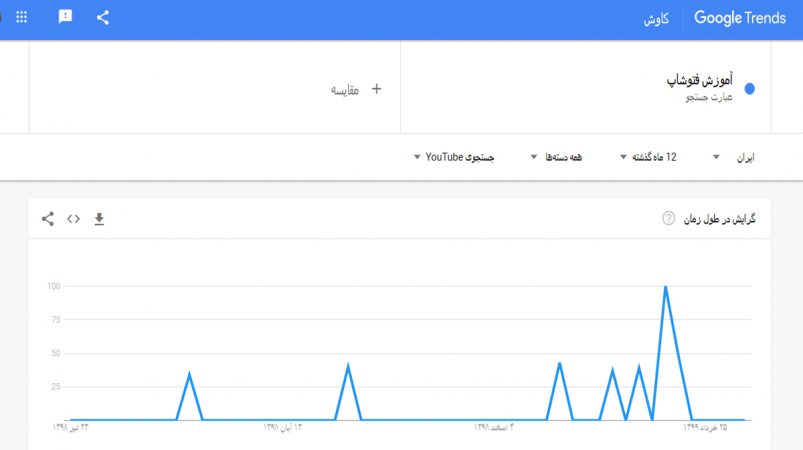
Task: Click the send feedback icon in header
Action: (x=65, y=17)
